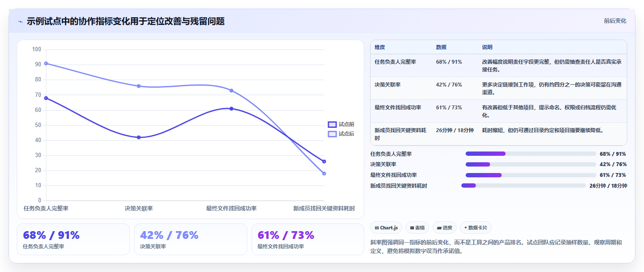Click the progress list label 决策关联率

pos(383,164)
